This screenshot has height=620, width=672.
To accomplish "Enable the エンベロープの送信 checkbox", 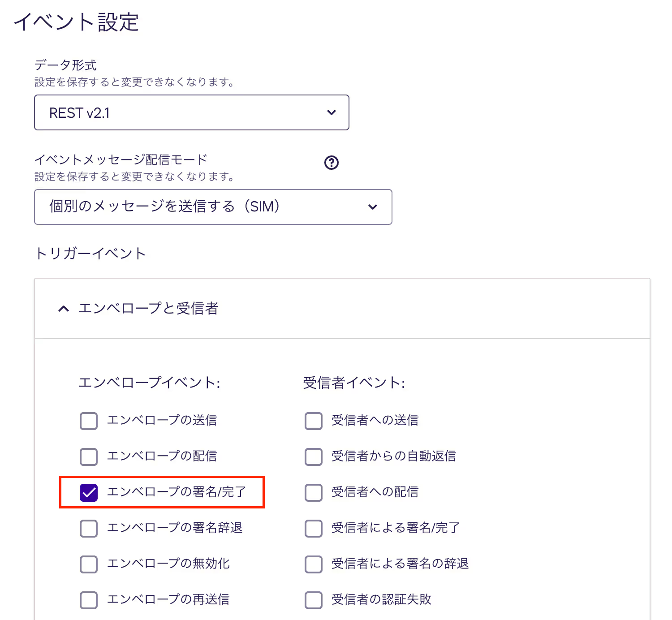I will coord(89,421).
